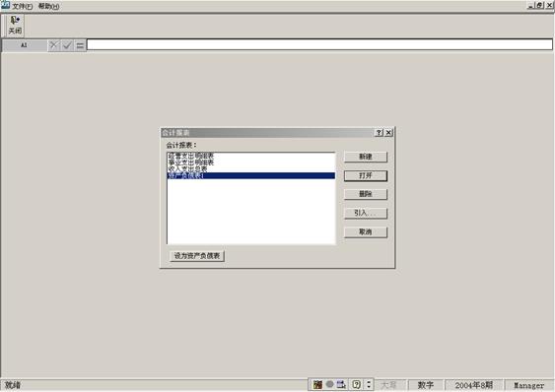555x392 pixels.
Task: Click the 删除 button
Action: (x=366, y=194)
